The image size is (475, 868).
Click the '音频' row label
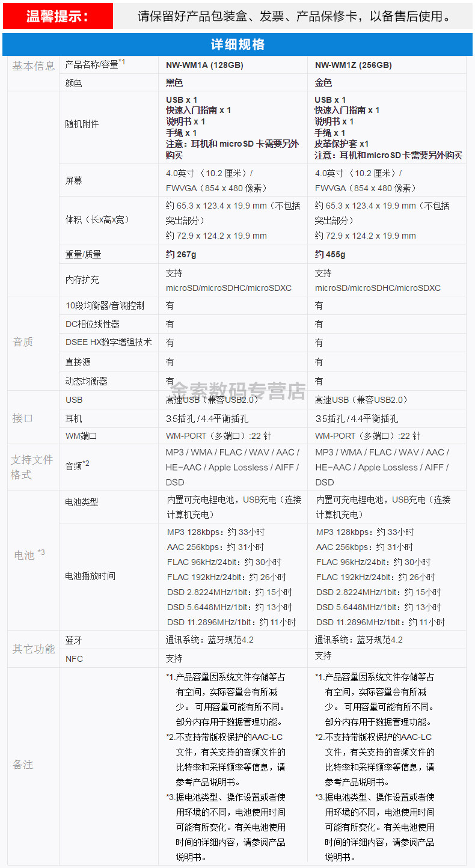click(x=78, y=464)
